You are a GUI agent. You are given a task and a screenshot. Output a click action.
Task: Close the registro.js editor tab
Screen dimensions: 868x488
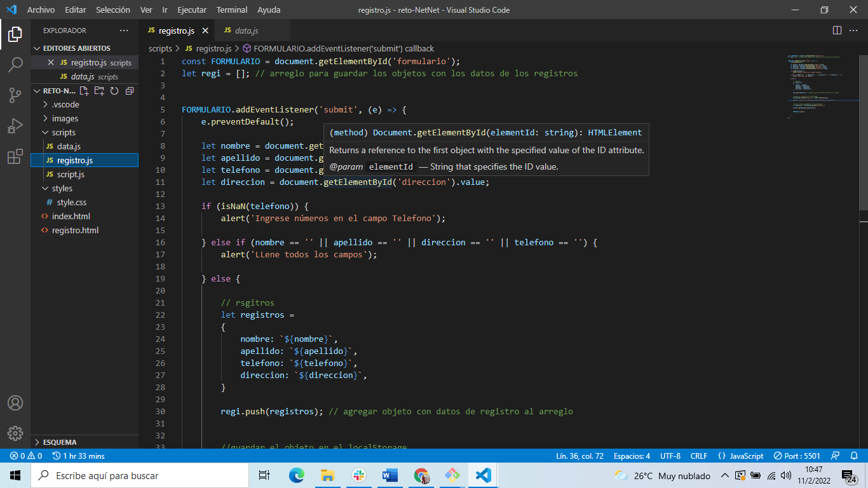click(x=205, y=30)
